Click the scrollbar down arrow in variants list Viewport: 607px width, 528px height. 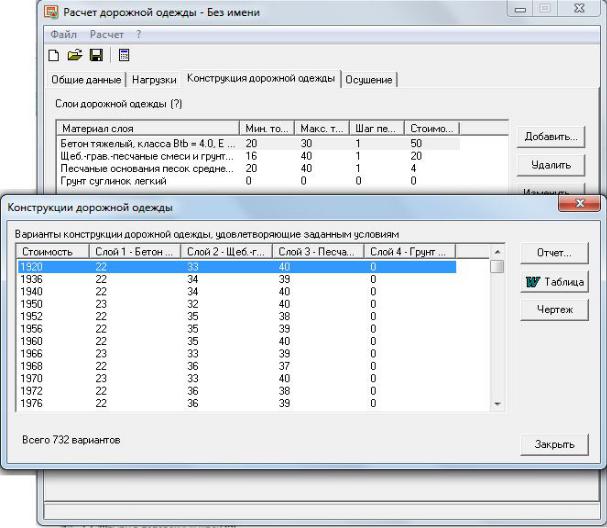pyautogui.click(x=498, y=403)
